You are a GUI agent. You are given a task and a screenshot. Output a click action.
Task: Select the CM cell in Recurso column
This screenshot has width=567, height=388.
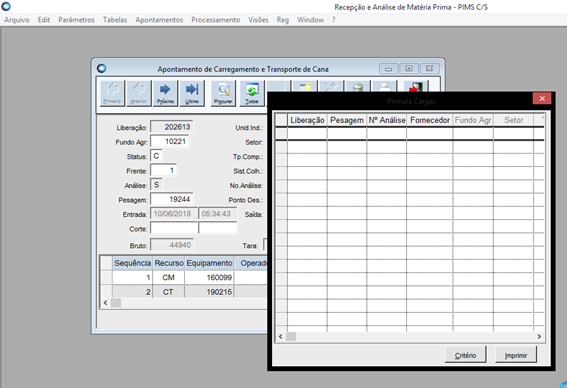pos(169,277)
